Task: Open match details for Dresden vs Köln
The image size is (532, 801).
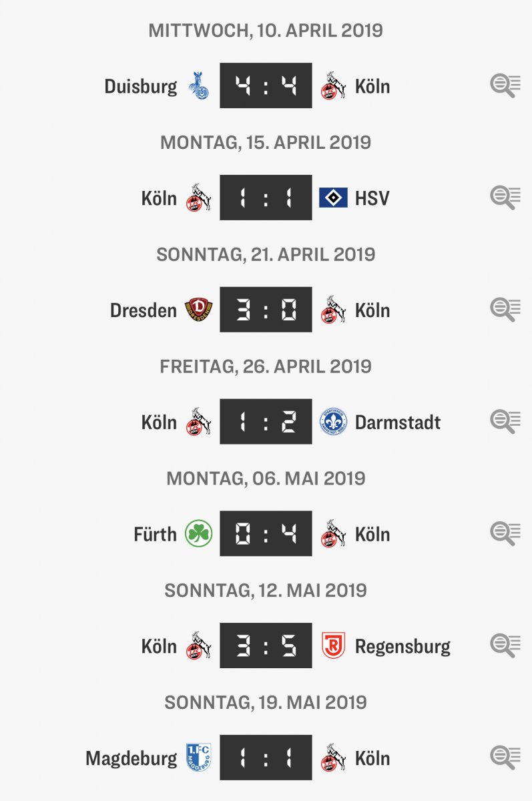Action: pos(505,310)
